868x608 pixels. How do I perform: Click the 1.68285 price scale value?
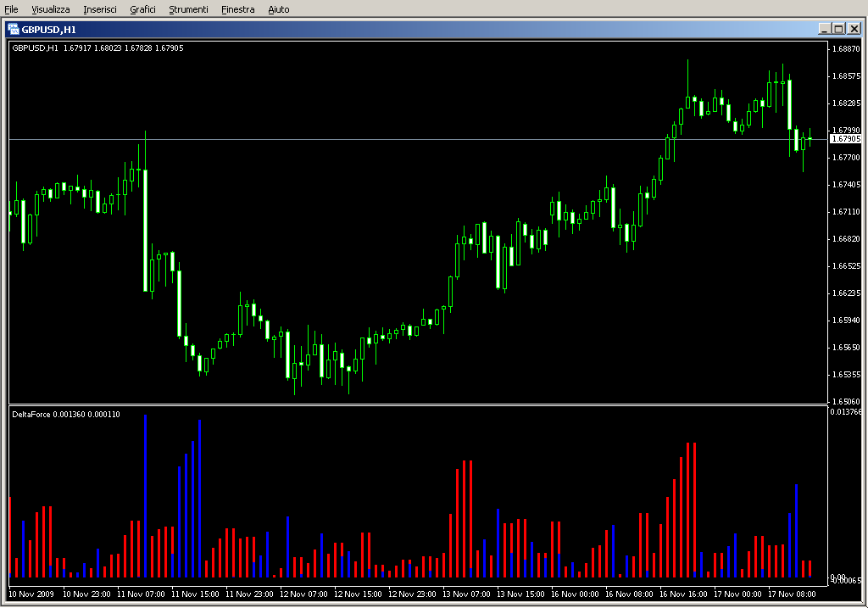[847, 103]
